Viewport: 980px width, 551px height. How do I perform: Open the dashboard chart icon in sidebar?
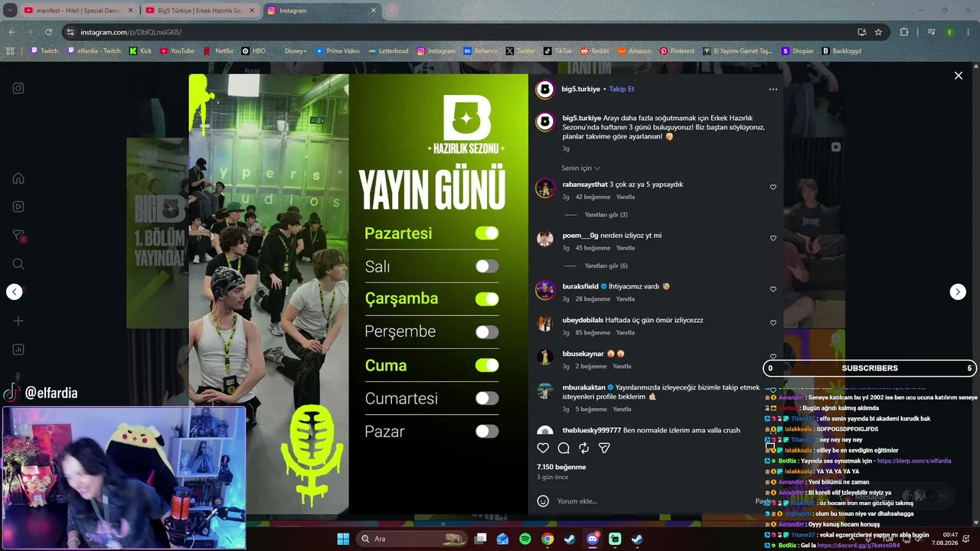pyautogui.click(x=18, y=350)
